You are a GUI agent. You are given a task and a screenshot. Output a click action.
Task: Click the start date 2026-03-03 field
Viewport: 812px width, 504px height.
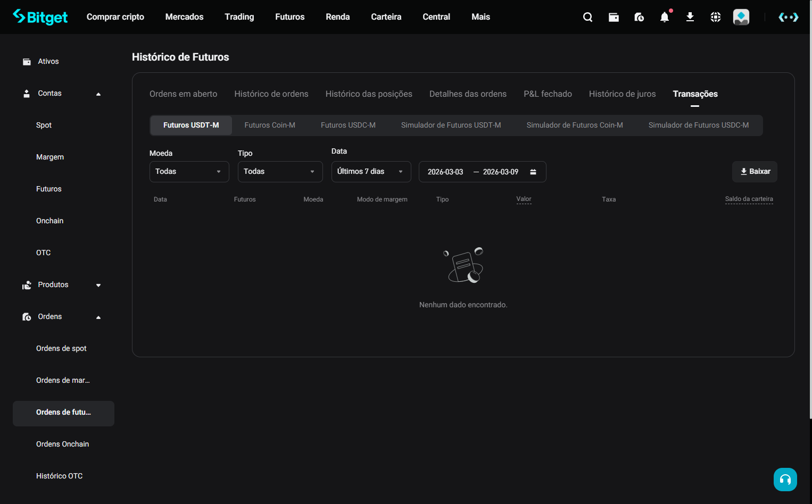[x=445, y=172]
